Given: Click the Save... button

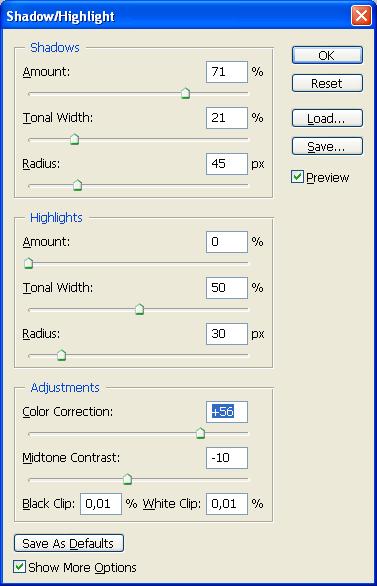Looking at the screenshot, I should pyautogui.click(x=327, y=146).
